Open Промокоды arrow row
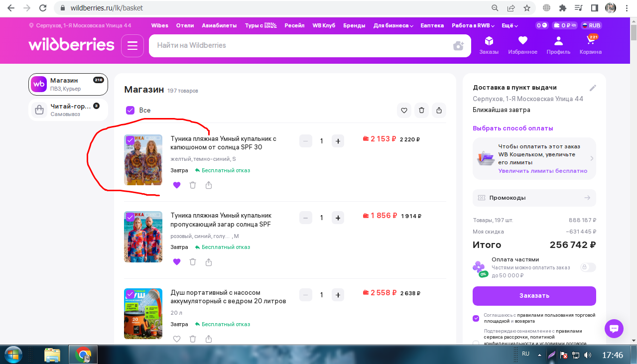The height and width of the screenshot is (364, 637). 534,198
